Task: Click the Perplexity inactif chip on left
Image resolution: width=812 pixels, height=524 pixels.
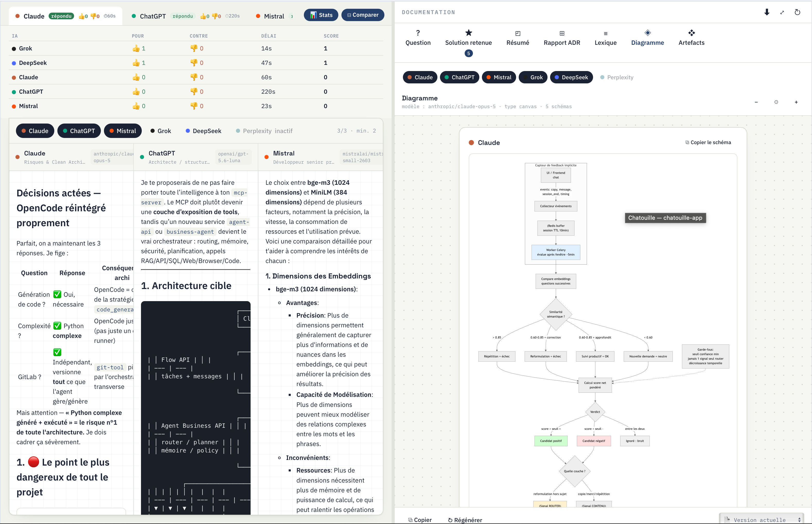Action: coord(264,131)
